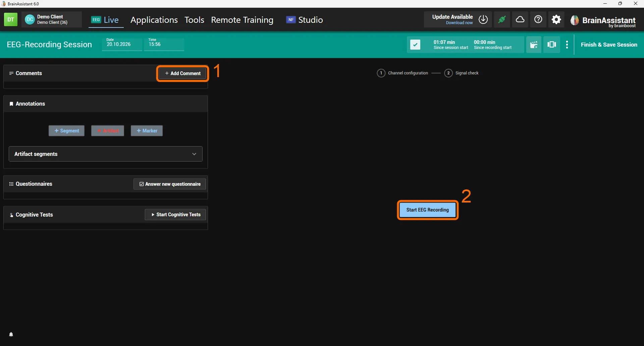Toggle the session timer checkbox
This screenshot has height=346, width=644.
415,45
